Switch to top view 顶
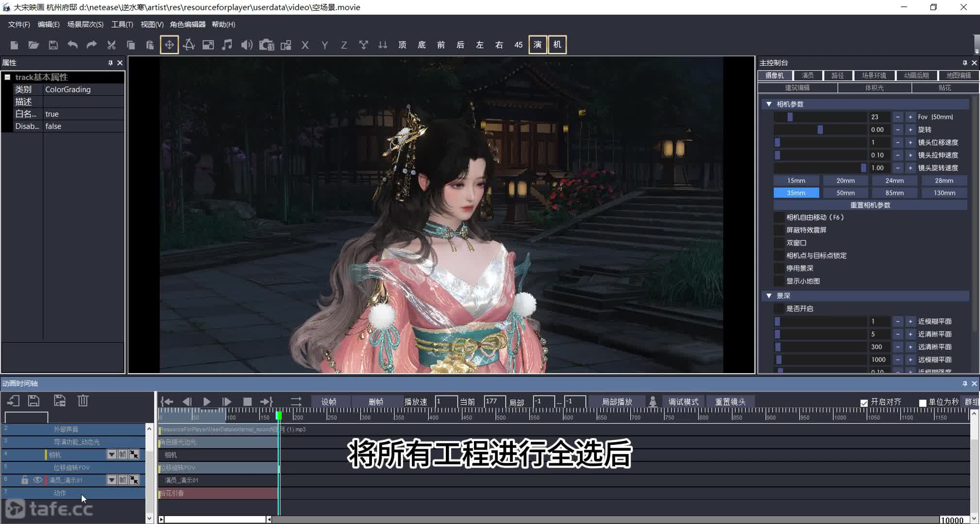The height and width of the screenshot is (524, 980). click(402, 45)
